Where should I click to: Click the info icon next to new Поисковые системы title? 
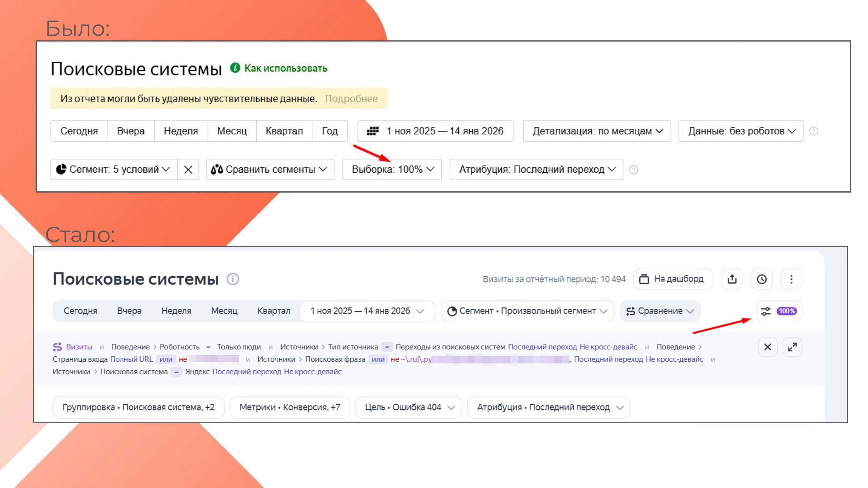(233, 279)
